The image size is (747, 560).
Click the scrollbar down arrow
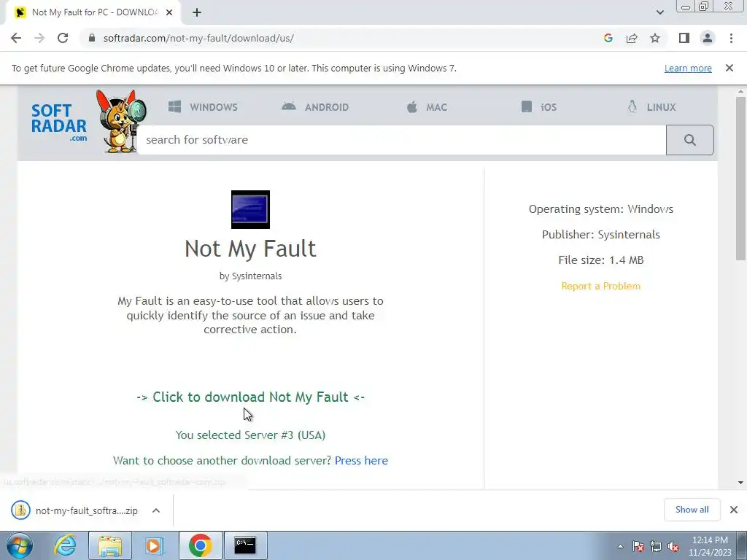pos(740,483)
